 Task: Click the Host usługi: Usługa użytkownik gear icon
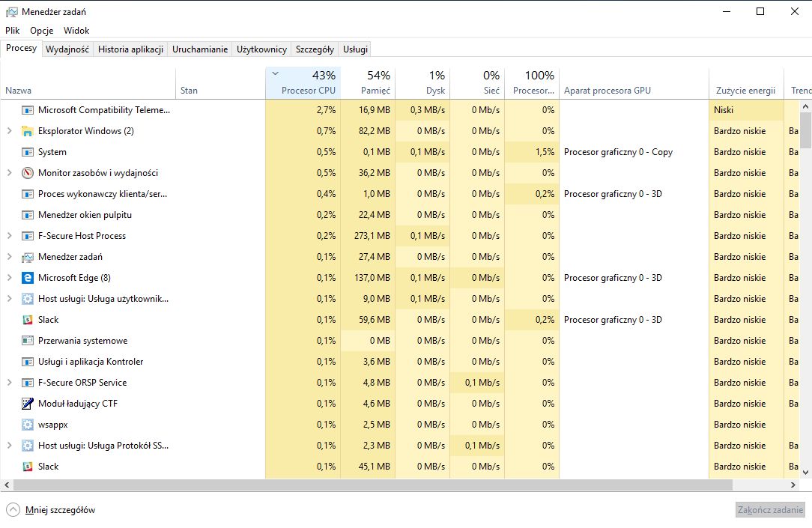click(28, 299)
